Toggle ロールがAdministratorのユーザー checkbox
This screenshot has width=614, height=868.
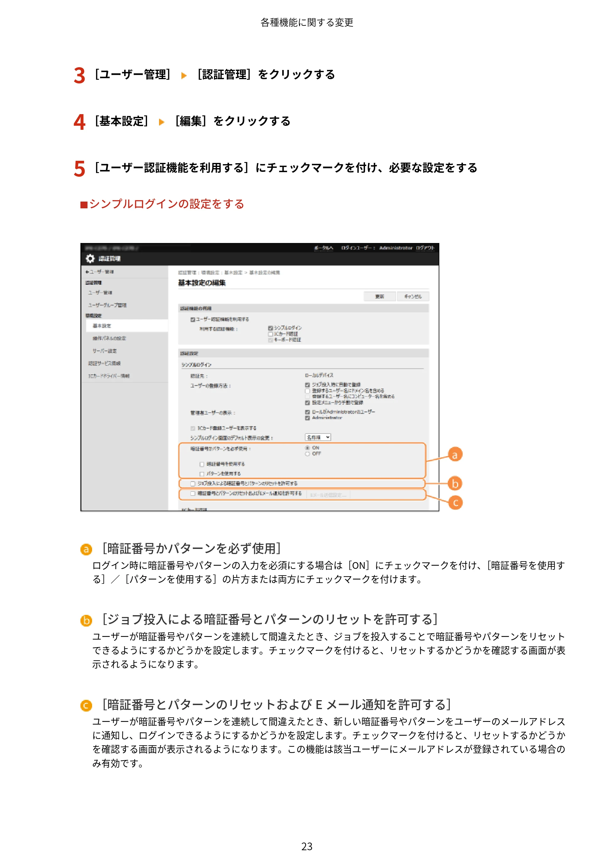click(308, 412)
